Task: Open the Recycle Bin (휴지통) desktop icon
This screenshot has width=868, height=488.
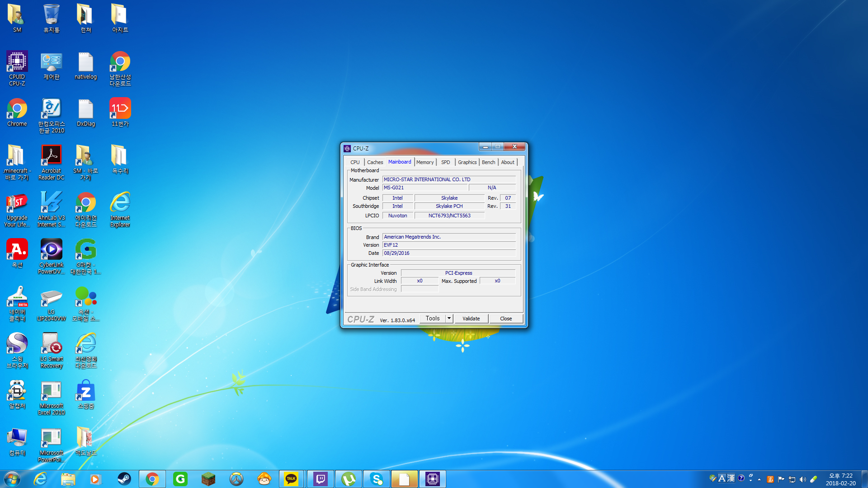Action: coord(52,18)
